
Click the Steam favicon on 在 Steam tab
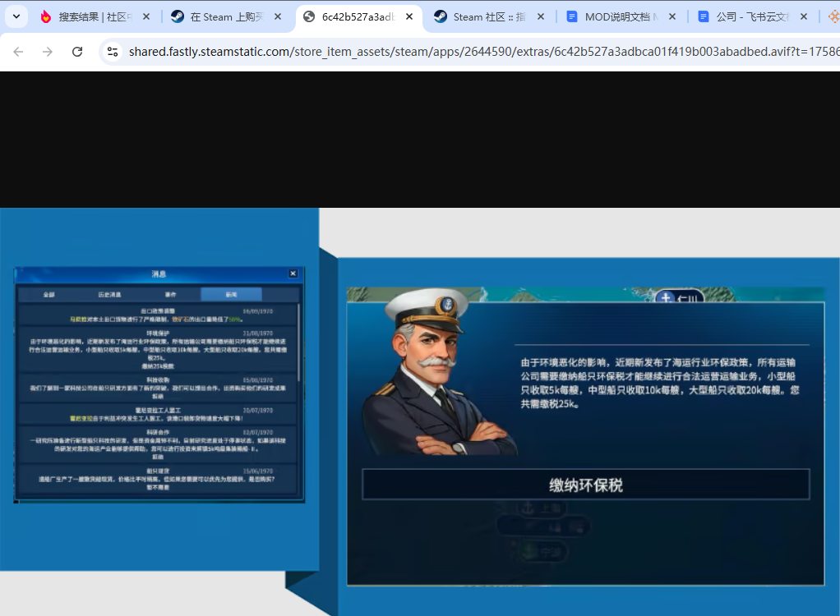[x=178, y=17]
